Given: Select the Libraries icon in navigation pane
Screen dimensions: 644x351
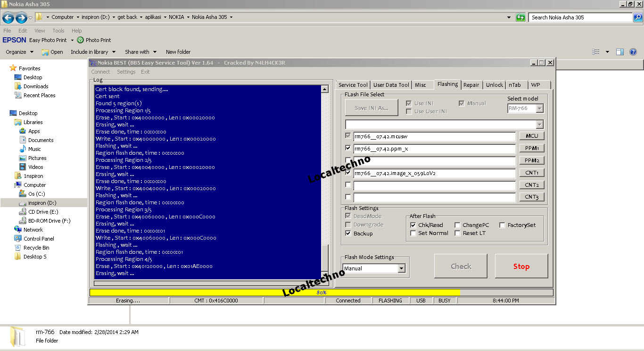Looking at the screenshot, I should [x=18, y=122].
